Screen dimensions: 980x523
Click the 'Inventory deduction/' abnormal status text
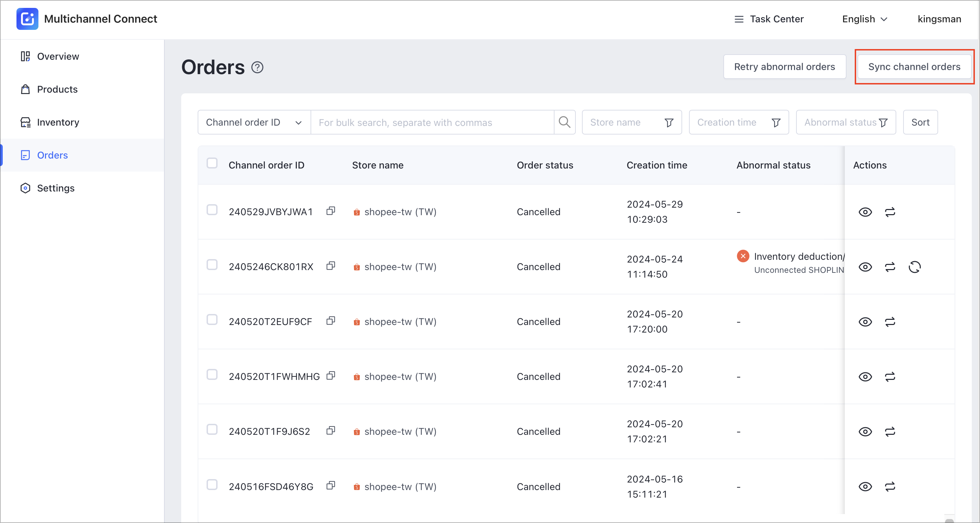tap(799, 256)
